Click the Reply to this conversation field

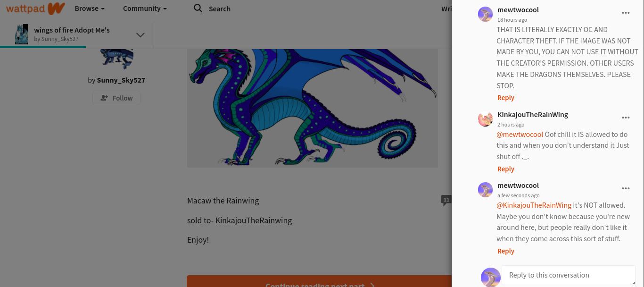coord(569,275)
